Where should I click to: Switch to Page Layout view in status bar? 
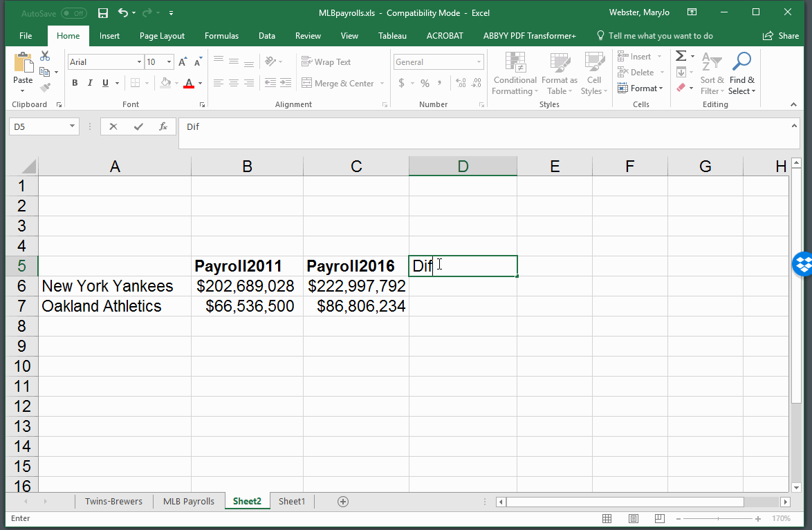pos(634,519)
